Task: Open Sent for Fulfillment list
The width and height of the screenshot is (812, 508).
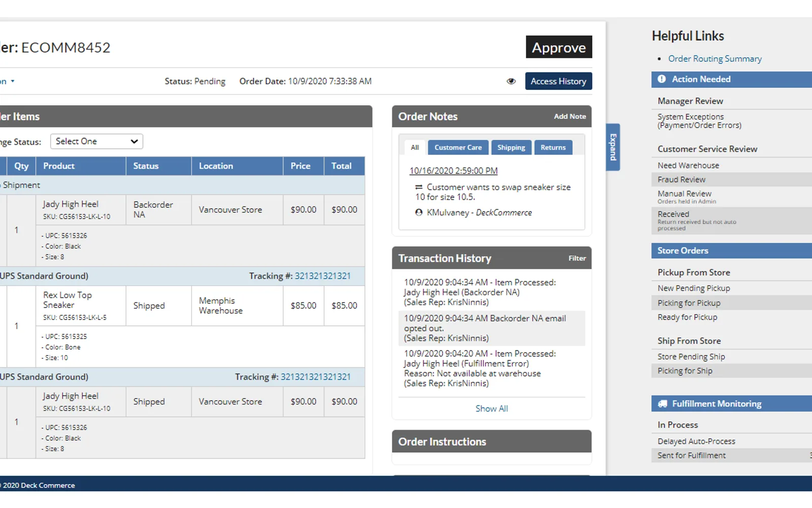Action: (691, 456)
